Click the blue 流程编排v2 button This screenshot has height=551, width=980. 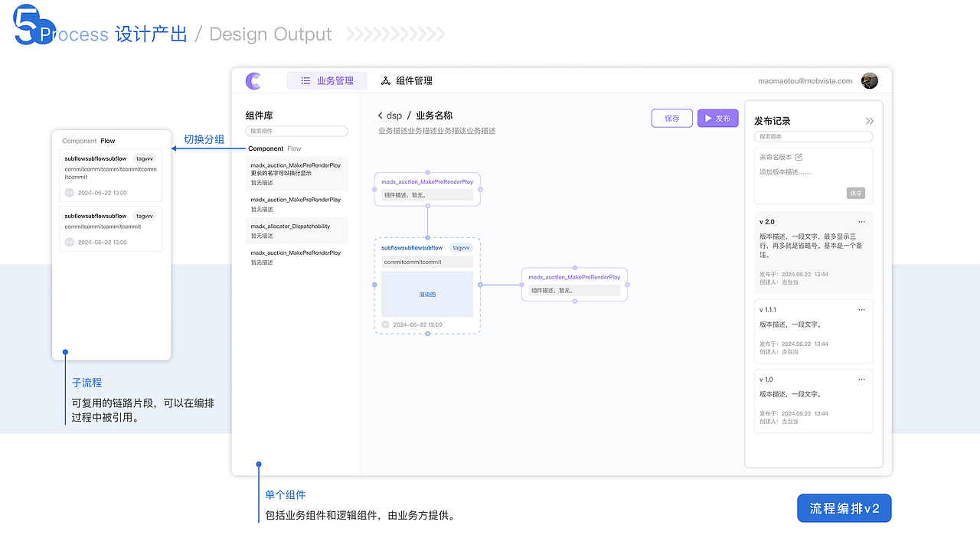tap(844, 507)
